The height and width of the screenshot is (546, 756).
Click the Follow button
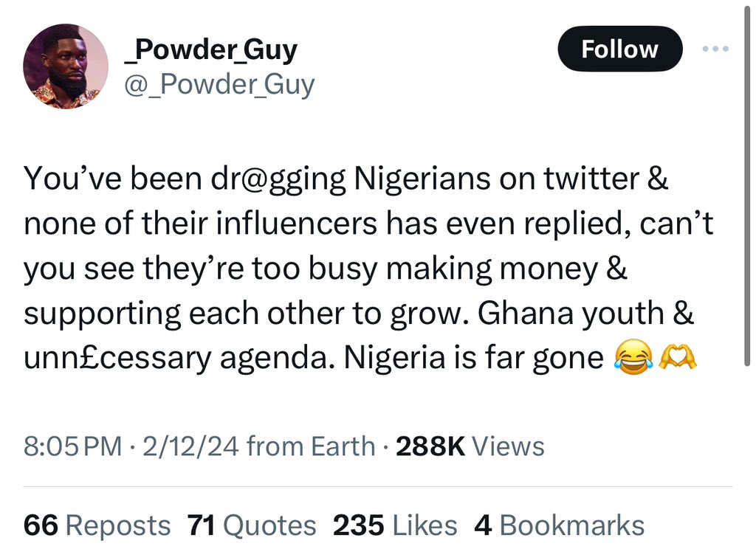[620, 49]
